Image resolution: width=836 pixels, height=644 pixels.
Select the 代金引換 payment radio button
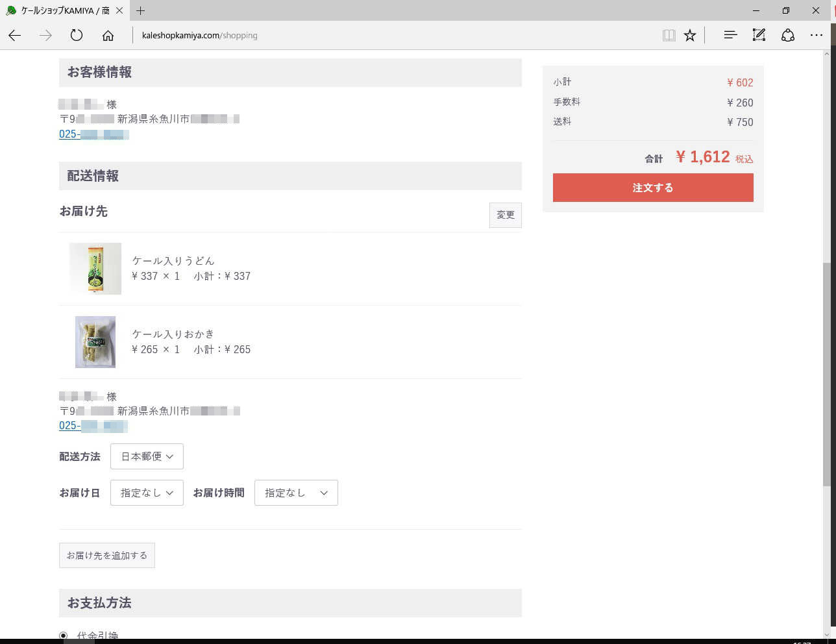(x=63, y=636)
